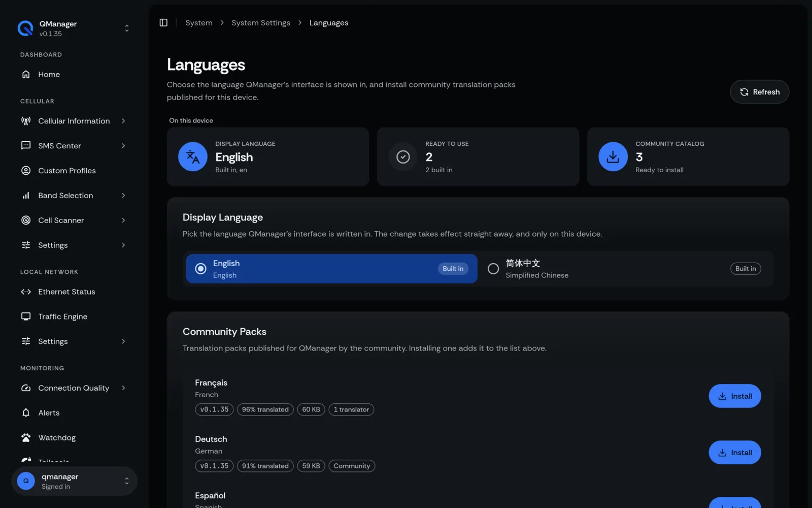Click the Band Selection bars icon
Screen dimensions: 812x508
point(26,196)
